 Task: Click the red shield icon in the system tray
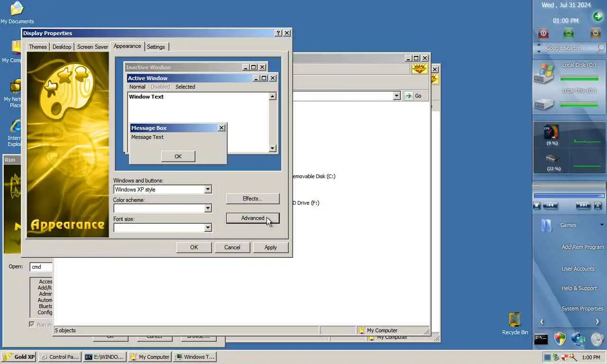[564, 357]
